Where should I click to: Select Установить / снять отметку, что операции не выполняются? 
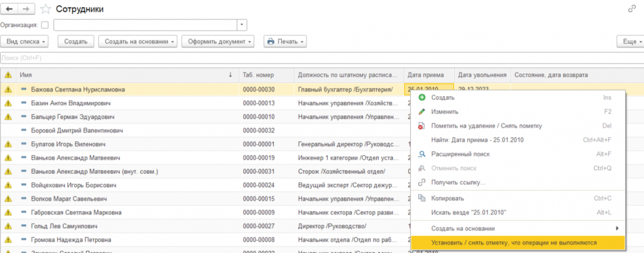tap(518, 243)
